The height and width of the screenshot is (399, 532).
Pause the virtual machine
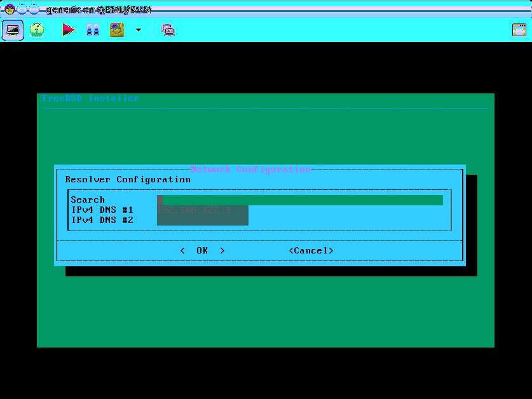click(x=93, y=30)
